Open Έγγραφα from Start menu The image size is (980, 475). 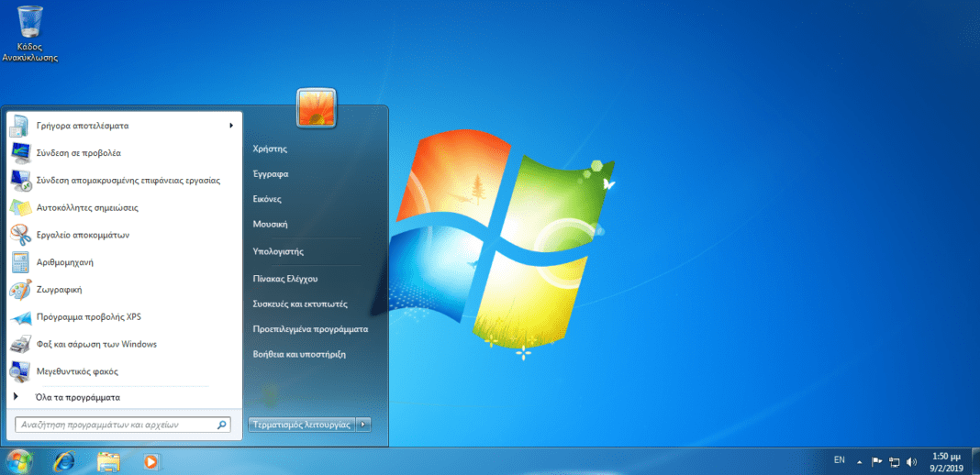[x=271, y=174]
